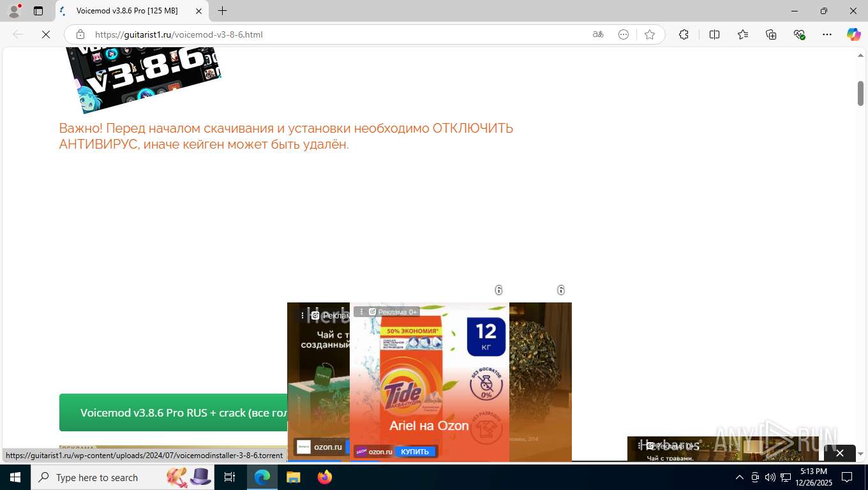This screenshot has height=490, width=868.
Task: Stop loading the page
Action: 46,34
